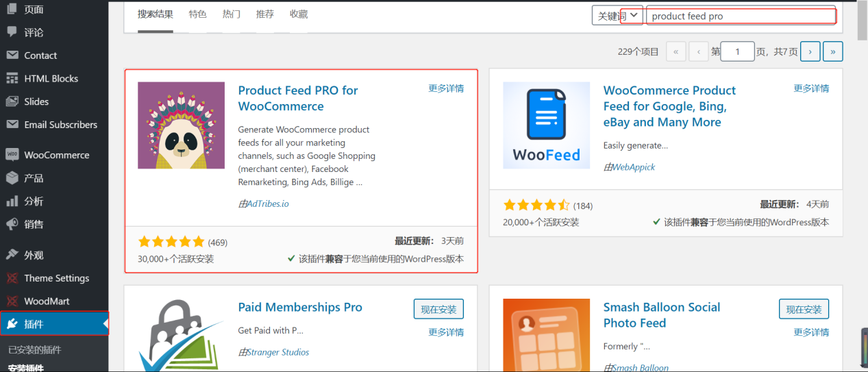The width and height of the screenshot is (868, 372).
Task: Click the Pages menu icon in sidebar
Action: tap(12, 9)
